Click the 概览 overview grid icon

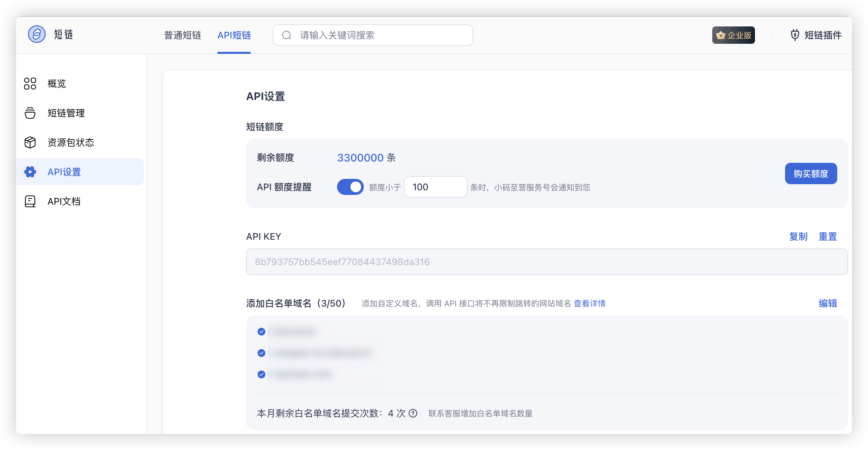pos(30,84)
